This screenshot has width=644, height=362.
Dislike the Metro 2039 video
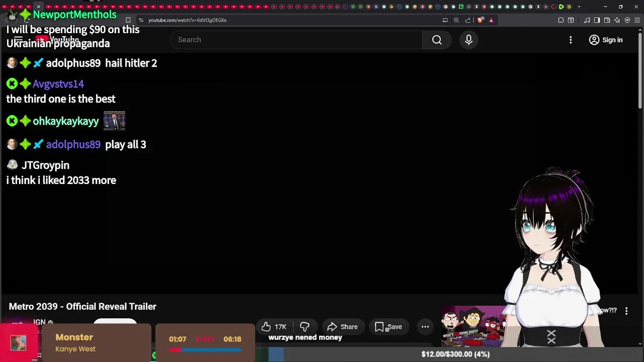304,327
